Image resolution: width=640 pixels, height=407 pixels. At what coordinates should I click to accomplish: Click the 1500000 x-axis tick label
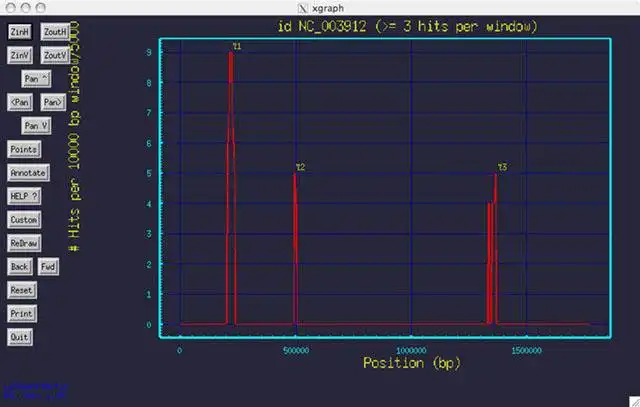point(527,351)
